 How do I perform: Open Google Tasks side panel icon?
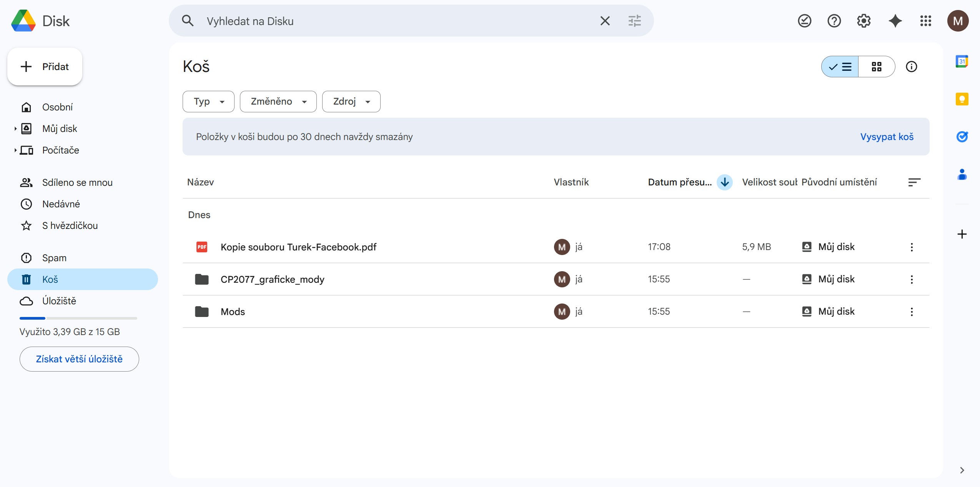962,137
